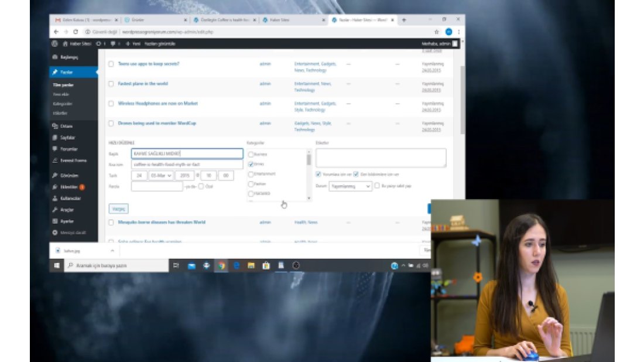Open comments icon in WordPress admin bar
The image size is (644, 362).
click(113, 43)
